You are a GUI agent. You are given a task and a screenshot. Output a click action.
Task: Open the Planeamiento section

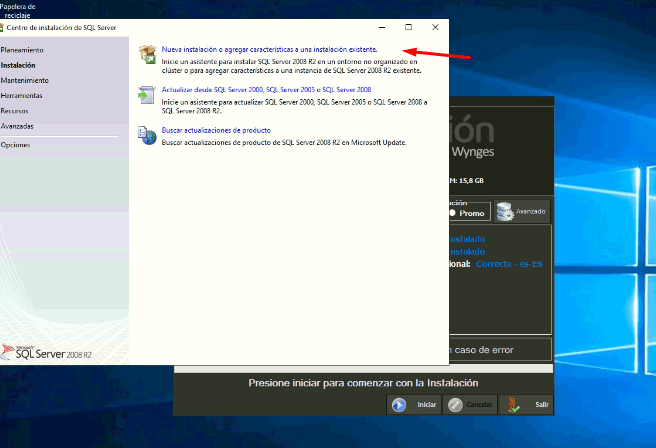point(22,49)
